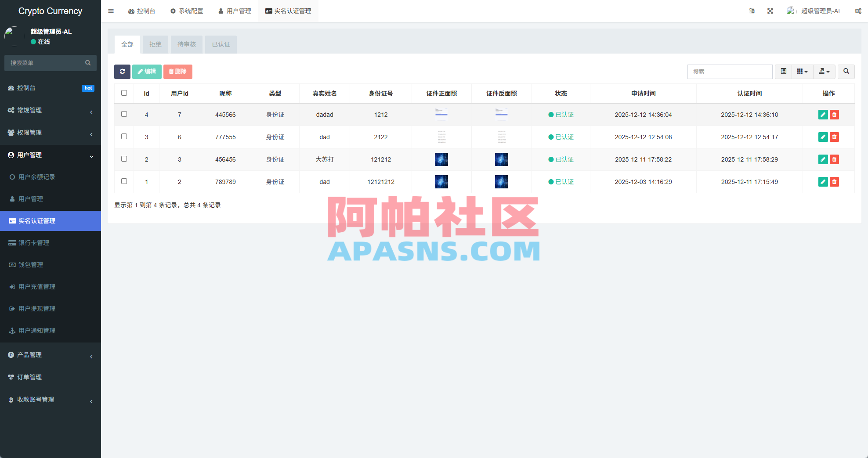This screenshot has width=868, height=458.
Task: Switch to the 系统配置 top navigation tab
Action: [187, 11]
